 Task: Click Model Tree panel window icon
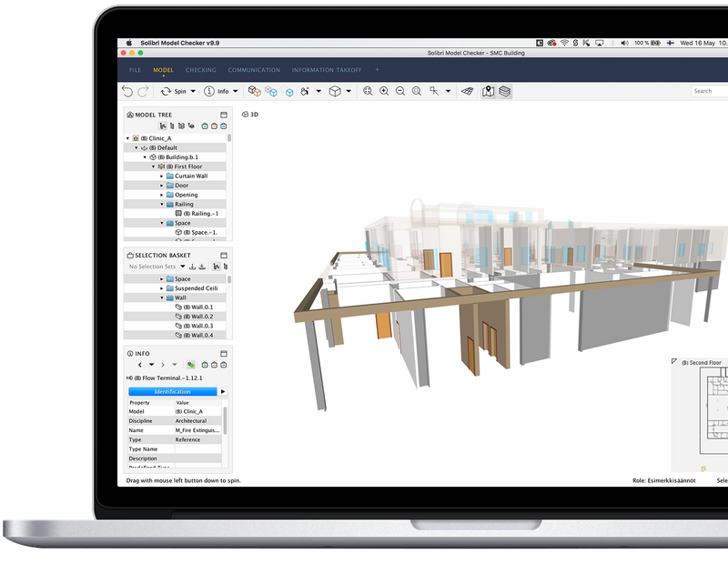tap(224, 115)
